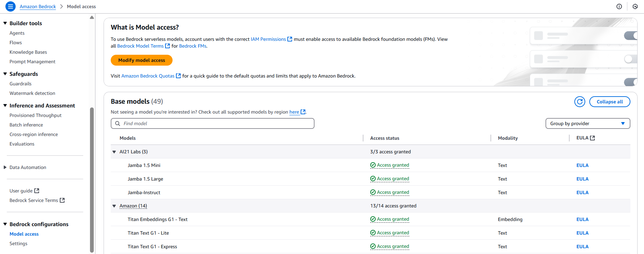
Task: Open the Amazon Bedrock Quotas link
Action: (148, 76)
